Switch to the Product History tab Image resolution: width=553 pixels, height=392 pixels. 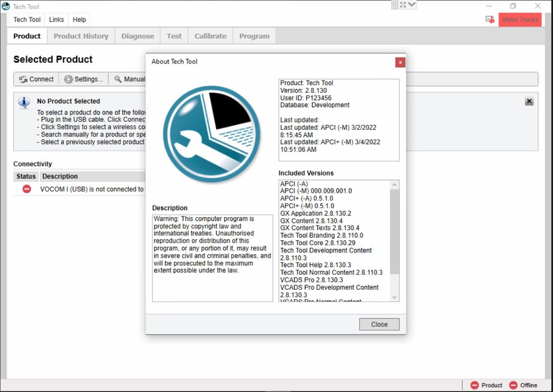pyautogui.click(x=81, y=36)
